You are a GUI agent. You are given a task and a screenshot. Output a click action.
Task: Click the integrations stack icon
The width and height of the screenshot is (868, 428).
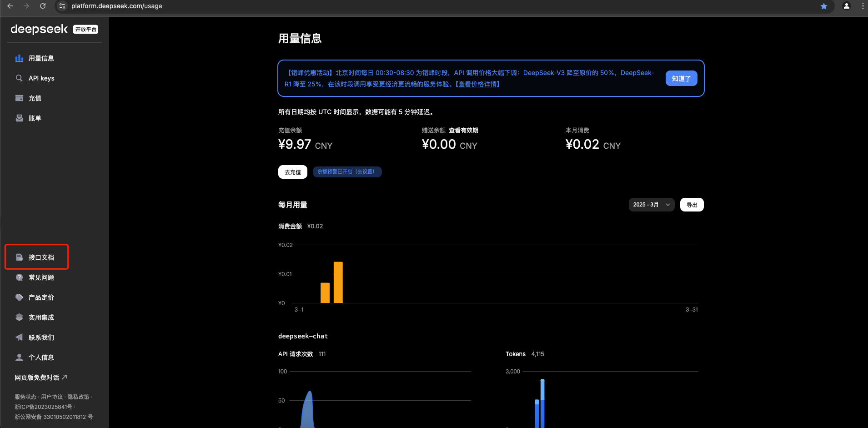19,317
